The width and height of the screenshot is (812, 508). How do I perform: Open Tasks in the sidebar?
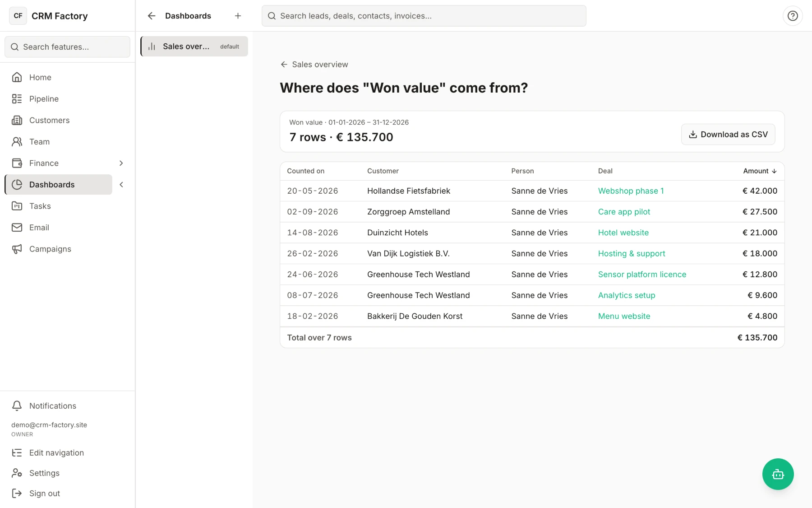tap(58, 206)
